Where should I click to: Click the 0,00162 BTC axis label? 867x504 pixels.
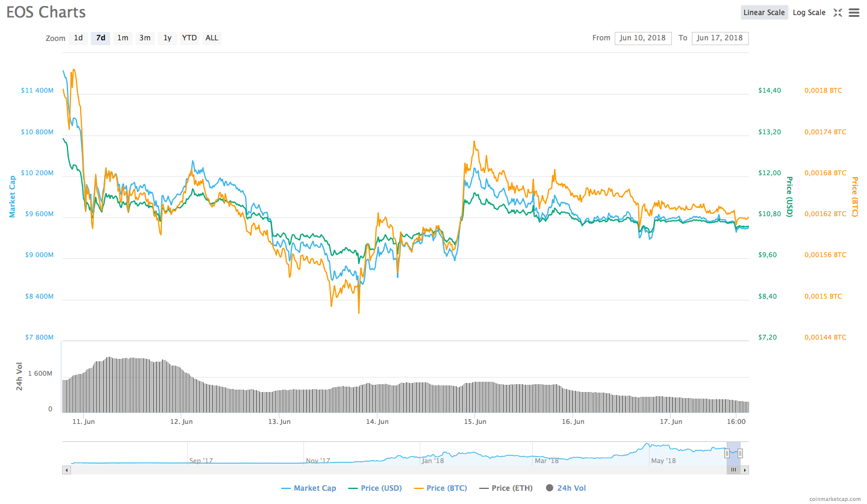(x=825, y=214)
